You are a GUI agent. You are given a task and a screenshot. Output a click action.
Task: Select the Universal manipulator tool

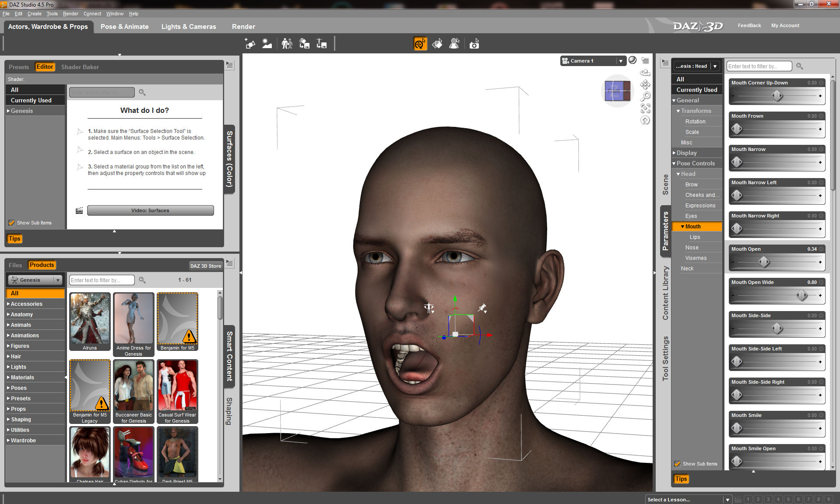point(420,44)
